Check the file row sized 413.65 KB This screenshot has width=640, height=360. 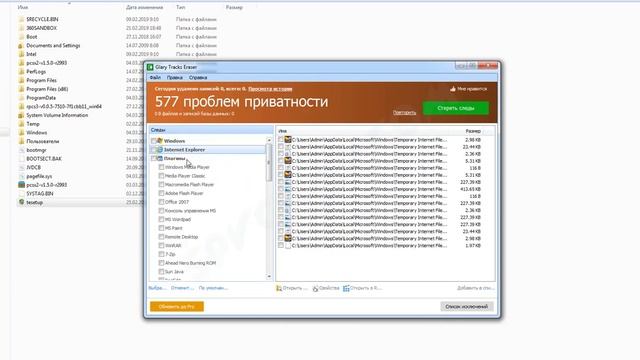coord(281,189)
